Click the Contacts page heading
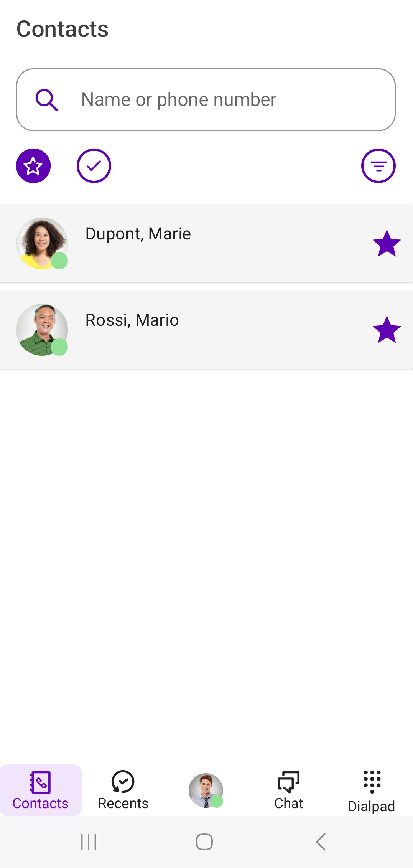The height and width of the screenshot is (868, 413). click(63, 29)
